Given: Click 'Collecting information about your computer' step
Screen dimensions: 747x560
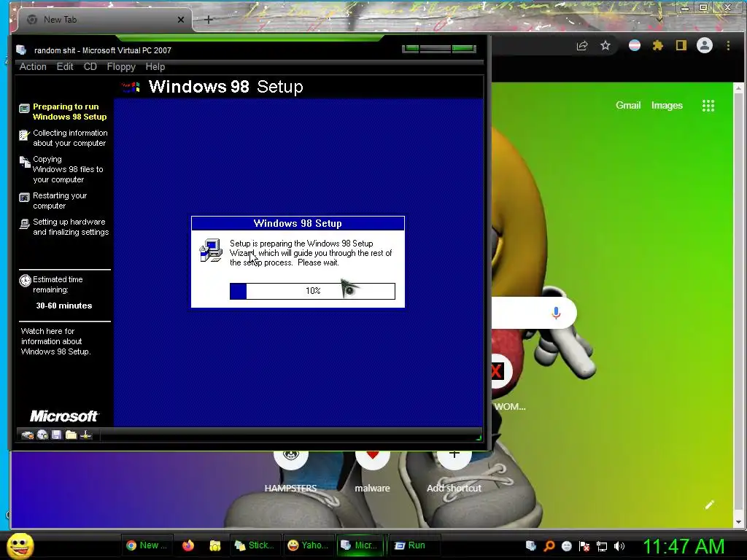Looking at the screenshot, I should coord(64,138).
